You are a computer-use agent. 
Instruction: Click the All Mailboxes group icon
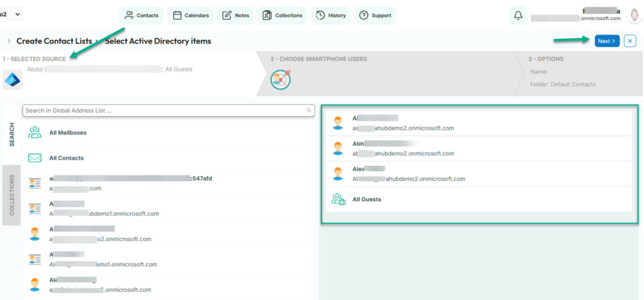pyautogui.click(x=35, y=132)
